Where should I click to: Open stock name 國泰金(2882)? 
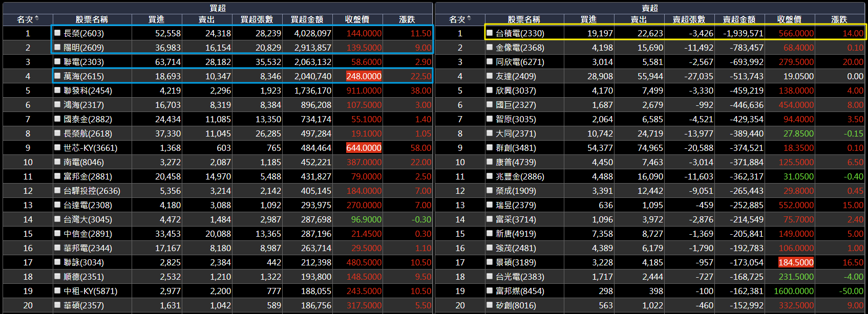[88, 119]
